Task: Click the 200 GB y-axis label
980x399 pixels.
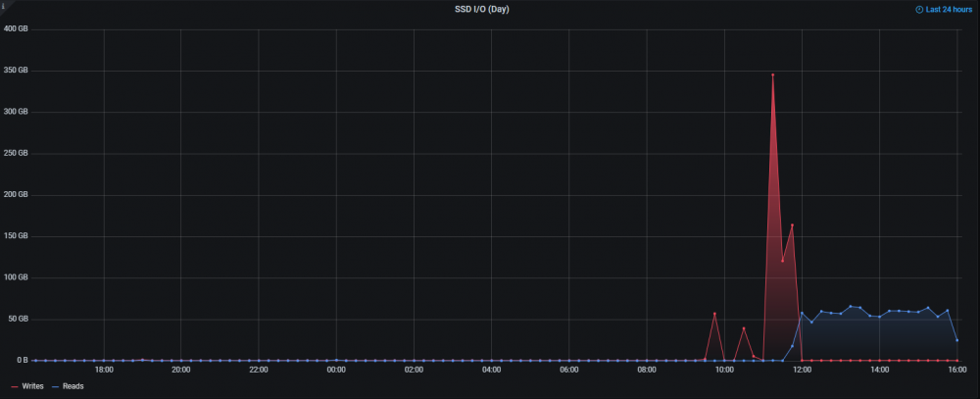Action: pyautogui.click(x=16, y=195)
